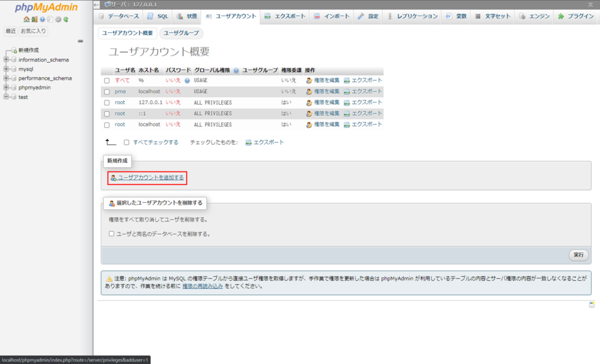Expand the information_schema database tree node
The image size is (600, 364).
pyautogui.click(x=6, y=60)
